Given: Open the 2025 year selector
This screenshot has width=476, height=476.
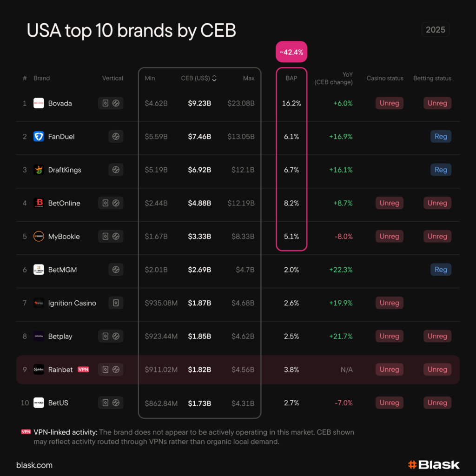Looking at the screenshot, I should (x=436, y=30).
